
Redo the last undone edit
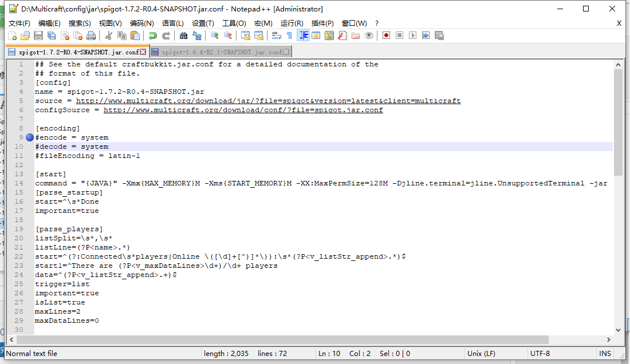click(166, 35)
